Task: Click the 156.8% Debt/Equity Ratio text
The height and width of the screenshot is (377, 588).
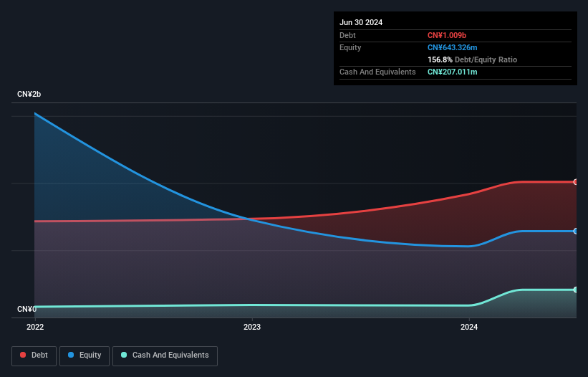Action: point(473,59)
